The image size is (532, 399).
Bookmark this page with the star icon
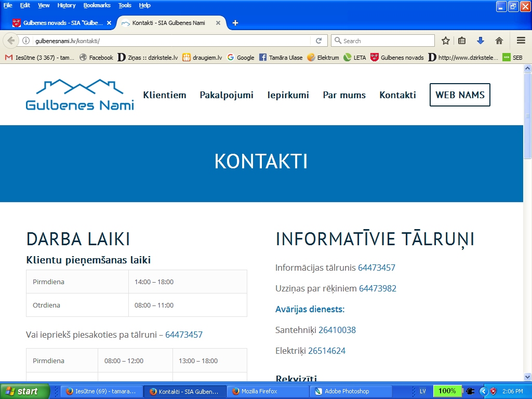pos(445,40)
